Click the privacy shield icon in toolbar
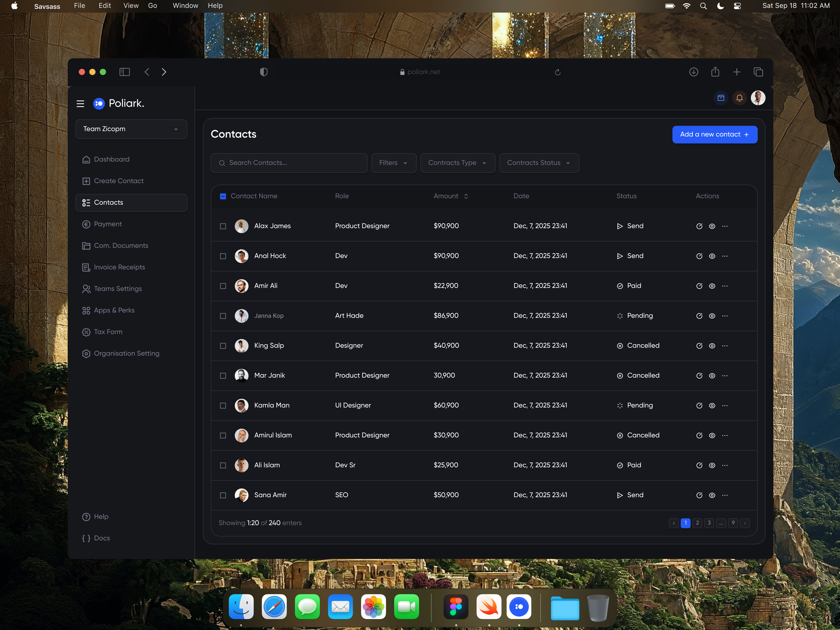 (264, 72)
